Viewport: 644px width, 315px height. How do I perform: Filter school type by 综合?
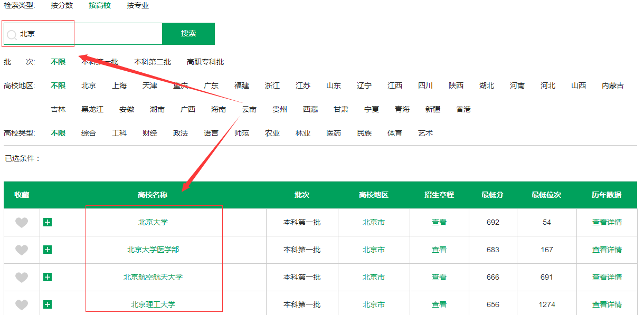coord(89,133)
